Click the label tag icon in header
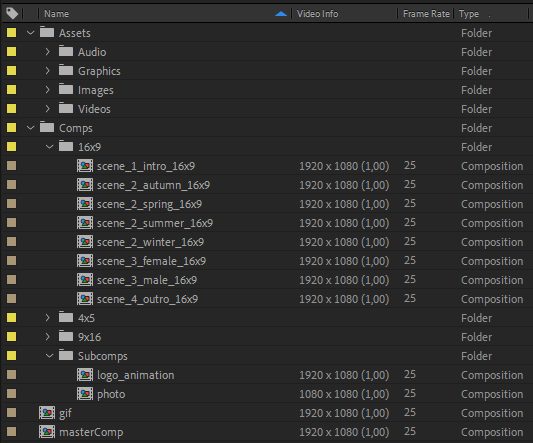Image resolution: width=533 pixels, height=443 pixels. 12,13
